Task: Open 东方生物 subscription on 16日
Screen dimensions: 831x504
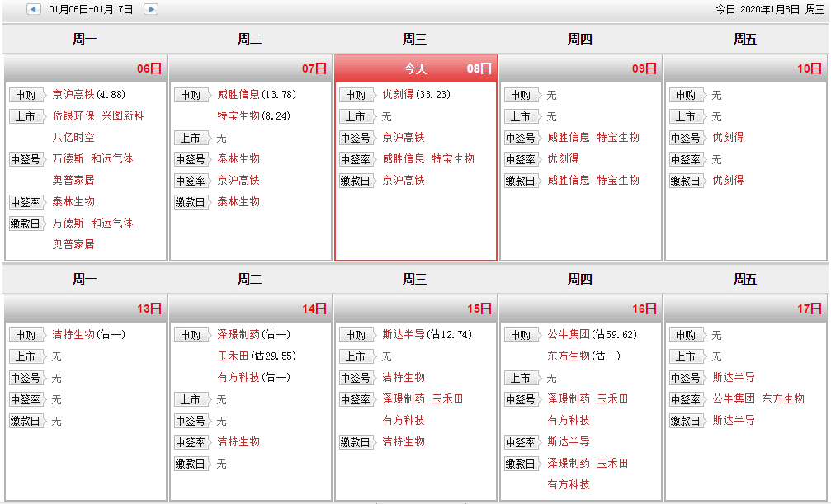Action: click(569, 356)
